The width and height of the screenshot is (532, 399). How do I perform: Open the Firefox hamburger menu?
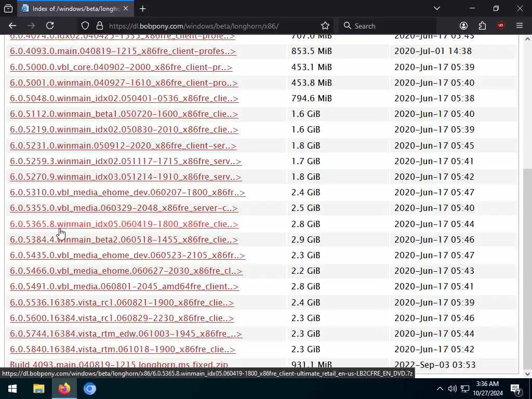(x=520, y=26)
